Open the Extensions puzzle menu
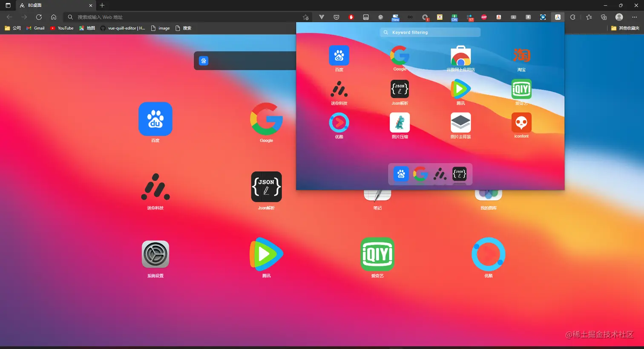This screenshot has height=349, width=644. 573,17
